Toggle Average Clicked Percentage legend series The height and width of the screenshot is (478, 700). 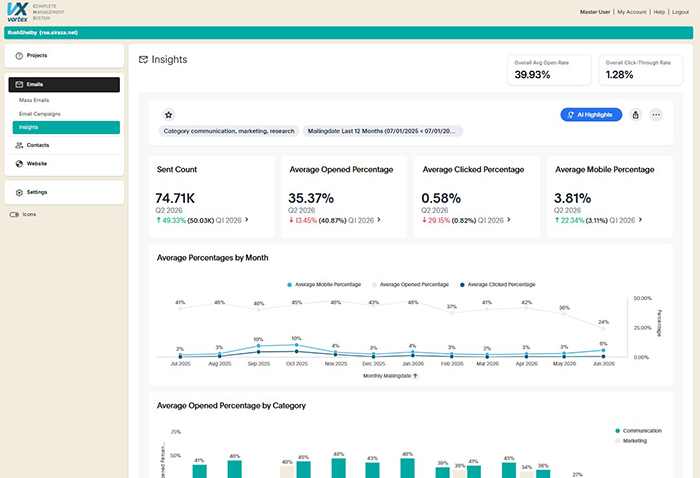click(x=497, y=284)
